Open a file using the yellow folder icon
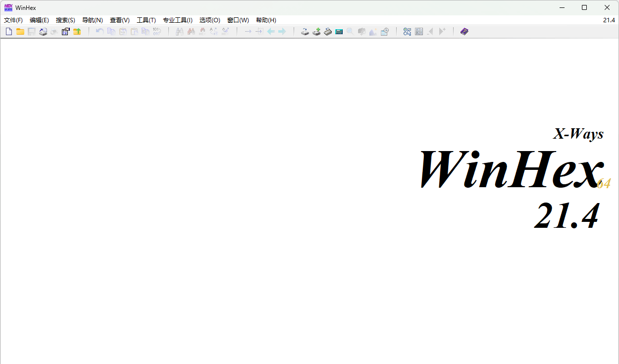619x364 pixels. (x=20, y=32)
